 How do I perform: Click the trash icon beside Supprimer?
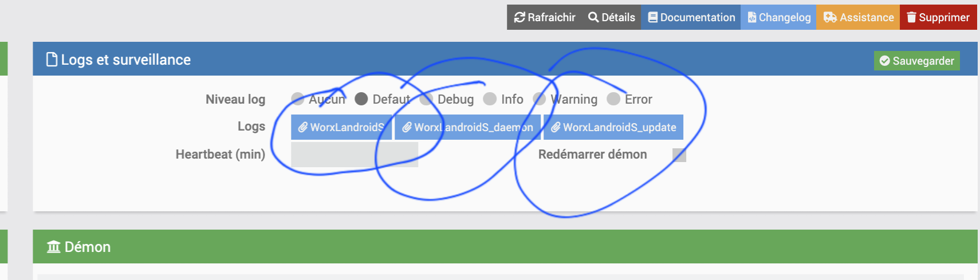[x=911, y=17]
